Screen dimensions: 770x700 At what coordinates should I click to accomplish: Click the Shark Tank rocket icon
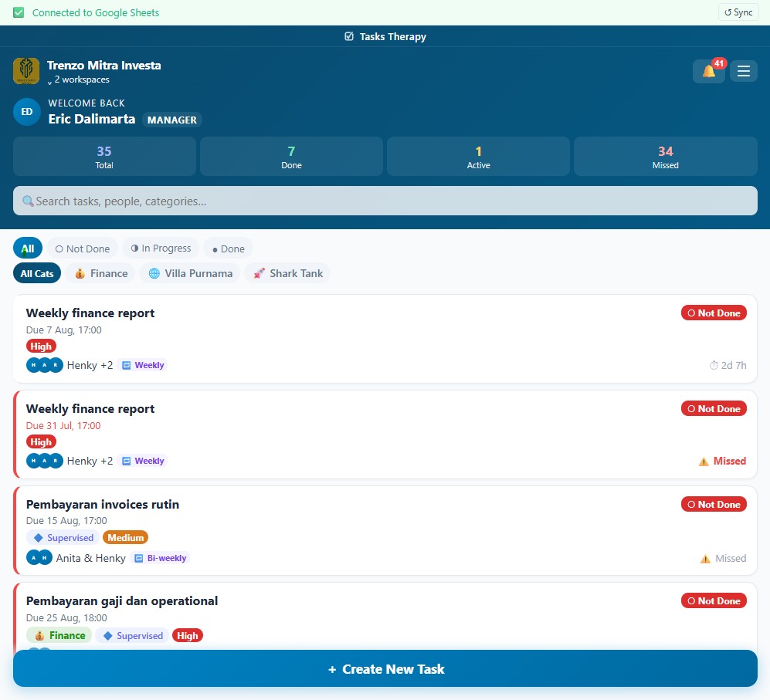pyautogui.click(x=259, y=273)
